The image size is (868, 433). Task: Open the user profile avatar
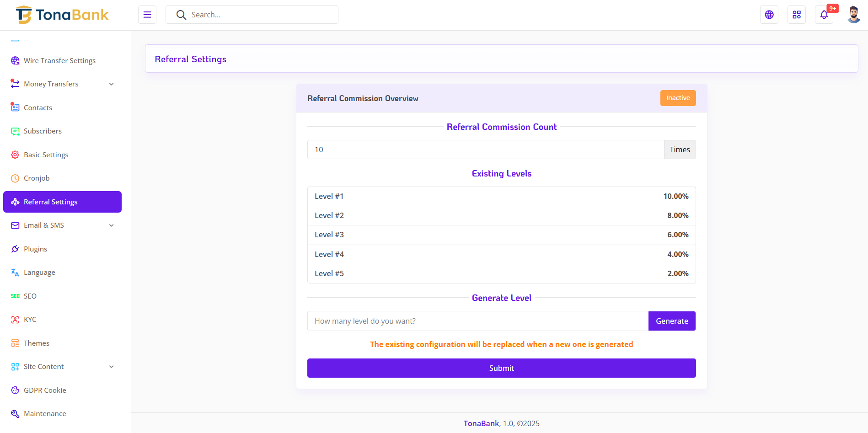click(853, 15)
